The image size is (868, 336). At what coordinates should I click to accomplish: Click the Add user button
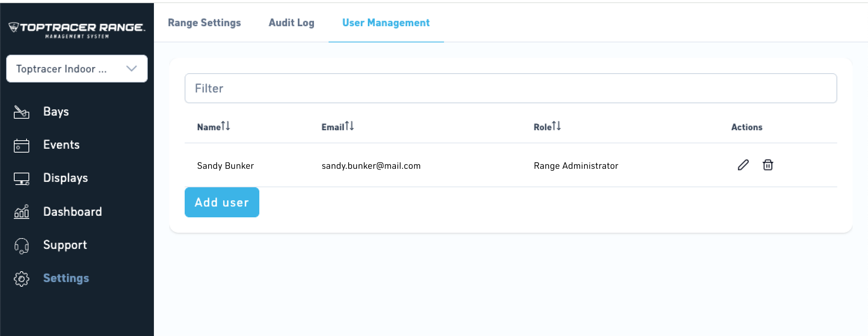222,202
